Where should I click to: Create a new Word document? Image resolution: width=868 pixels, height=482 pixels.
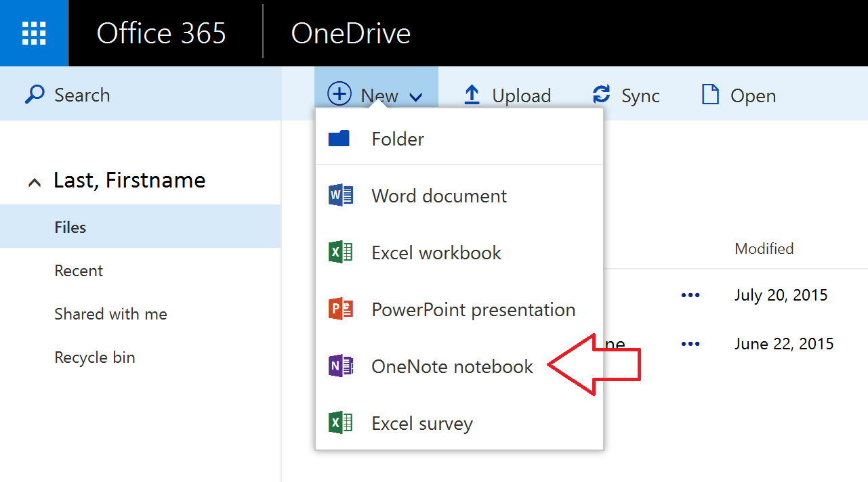[459, 196]
